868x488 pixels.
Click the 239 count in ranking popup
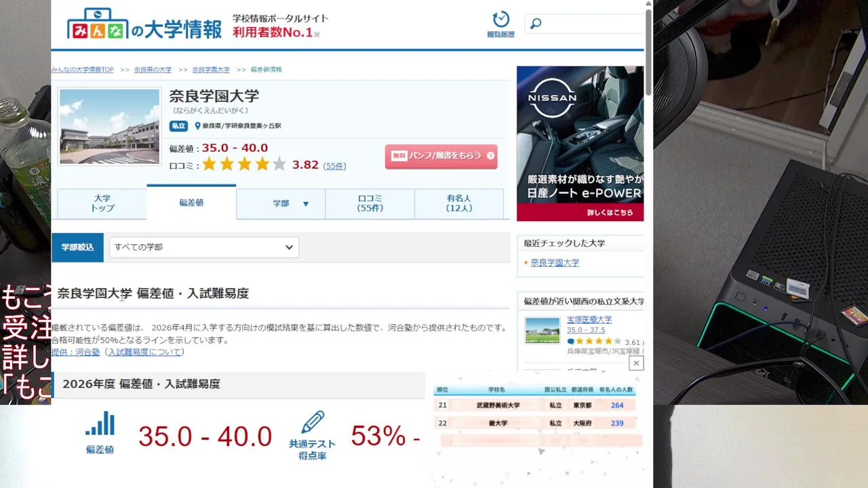(617, 423)
